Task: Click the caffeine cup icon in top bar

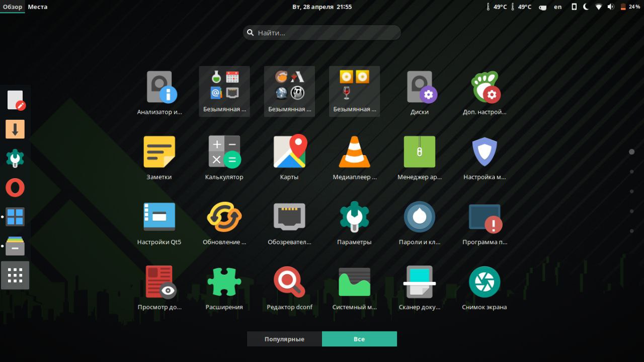Action: [542, 7]
